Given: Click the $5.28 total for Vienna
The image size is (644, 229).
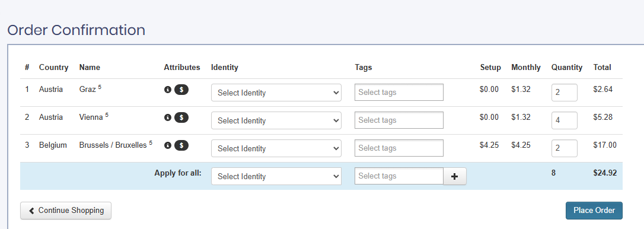Looking at the screenshot, I should pyautogui.click(x=603, y=117).
